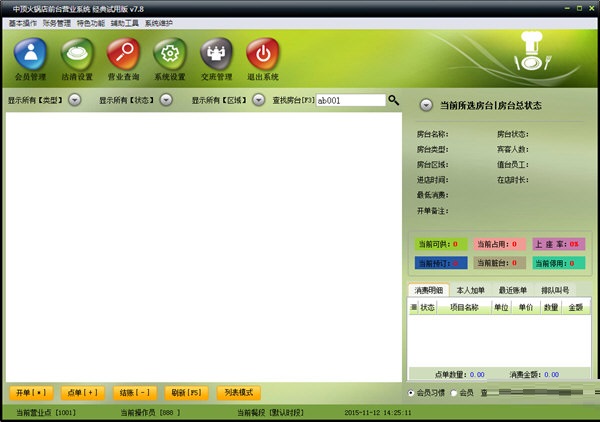This screenshot has width=600, height=422.
Task: Click the 金额 column header
Action: [576, 307]
